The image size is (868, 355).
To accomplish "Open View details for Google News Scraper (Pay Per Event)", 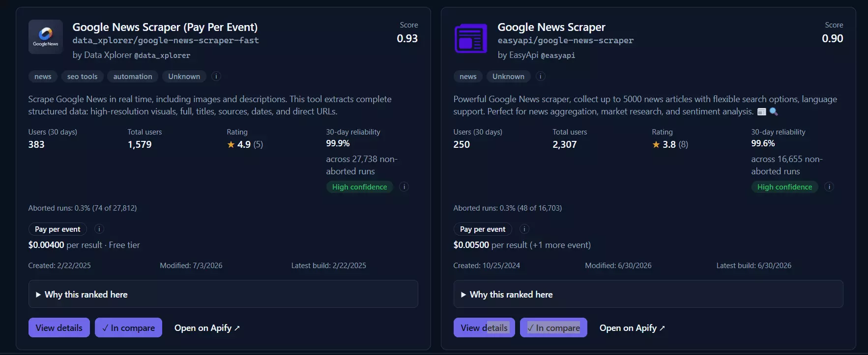I will (x=59, y=328).
